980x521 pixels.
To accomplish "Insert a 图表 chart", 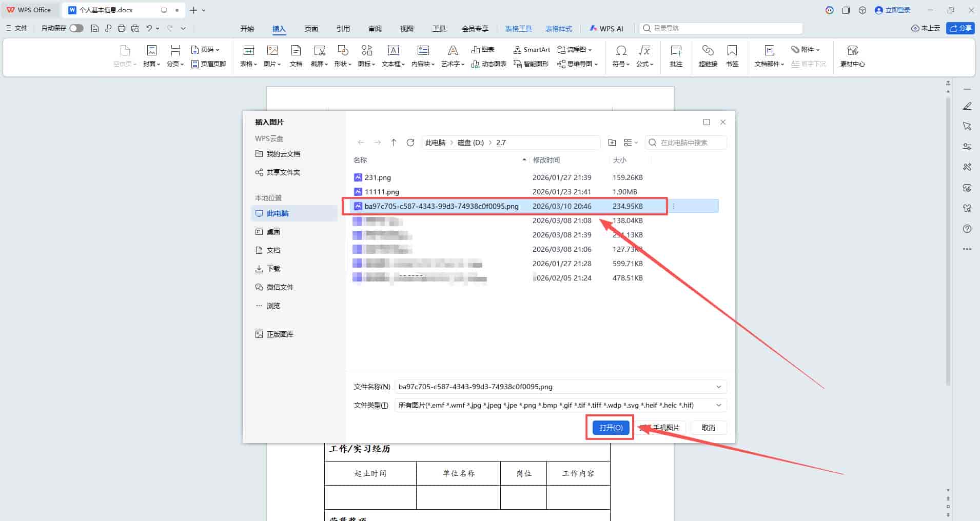I will point(483,50).
